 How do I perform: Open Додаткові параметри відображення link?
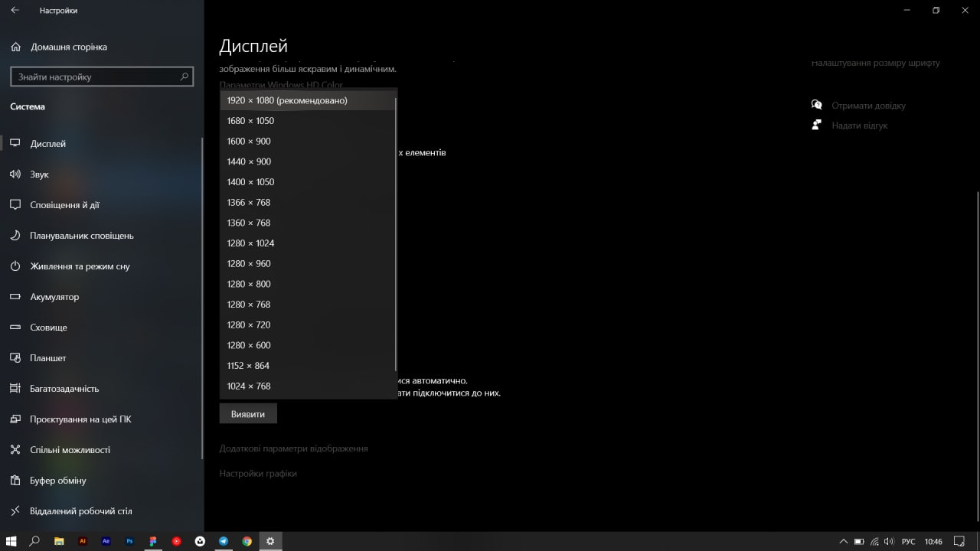click(x=294, y=448)
